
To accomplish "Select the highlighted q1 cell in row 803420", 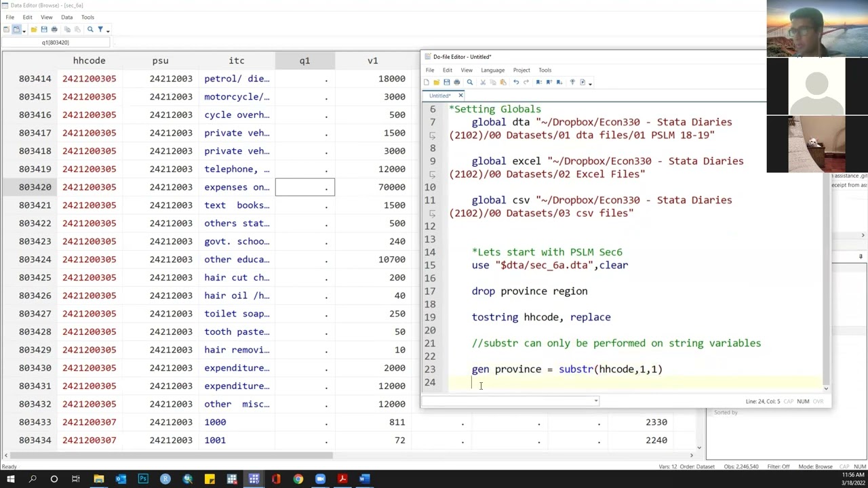I will (x=304, y=187).
